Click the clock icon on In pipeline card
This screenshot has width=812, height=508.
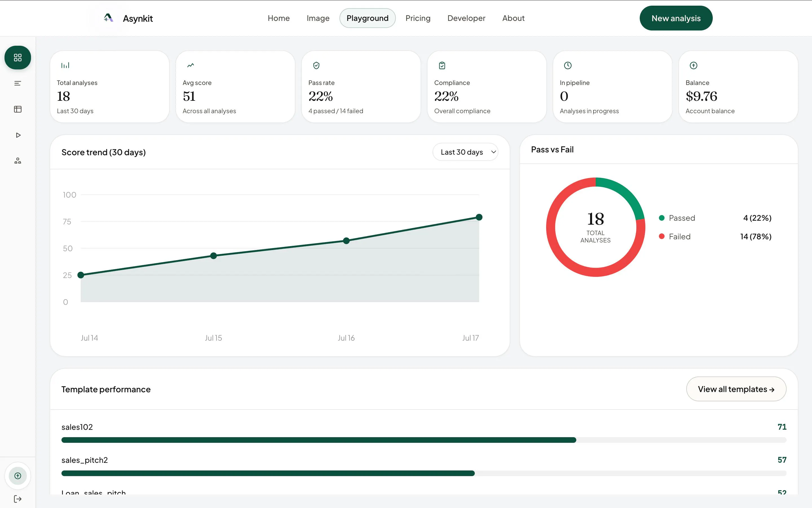(x=568, y=65)
